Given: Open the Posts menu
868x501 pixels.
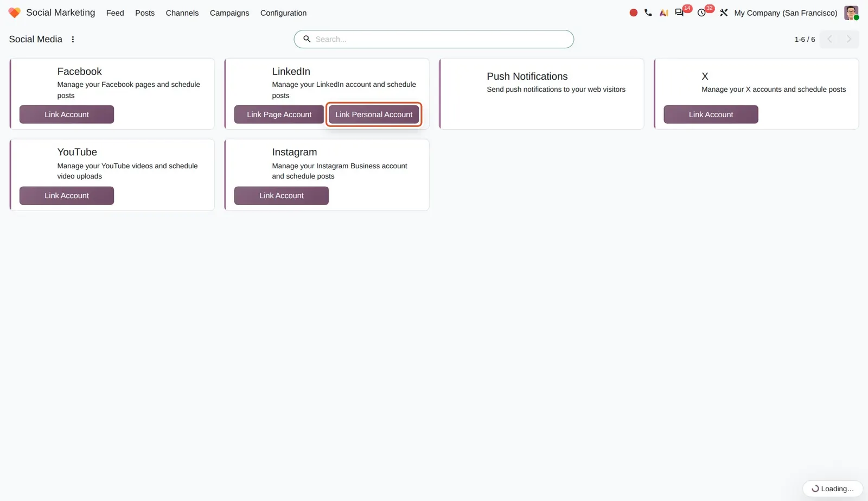Looking at the screenshot, I should (145, 13).
